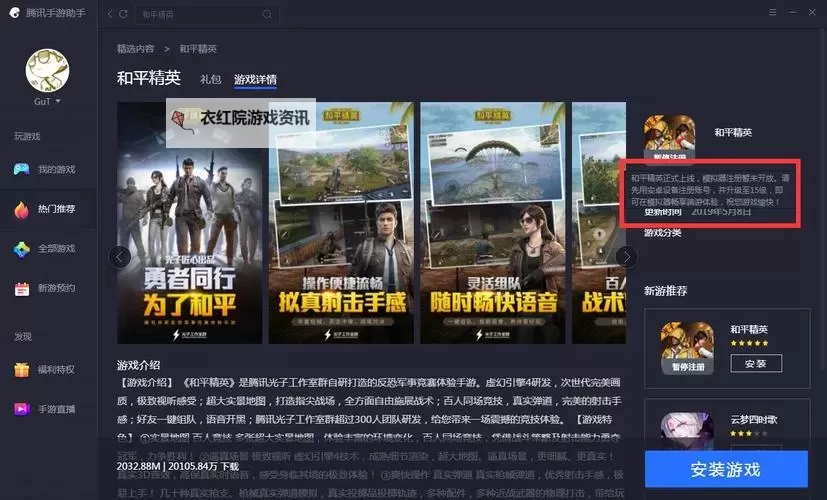Viewport: 827px width, 500px height.
Task: Expand the GuT account dropdown arrow
Action: (58, 101)
